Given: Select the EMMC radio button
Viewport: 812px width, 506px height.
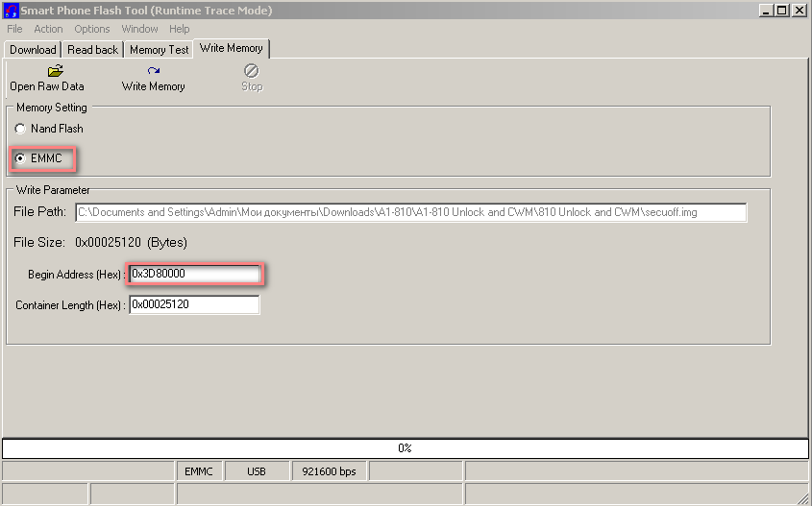Looking at the screenshot, I should tap(20, 158).
